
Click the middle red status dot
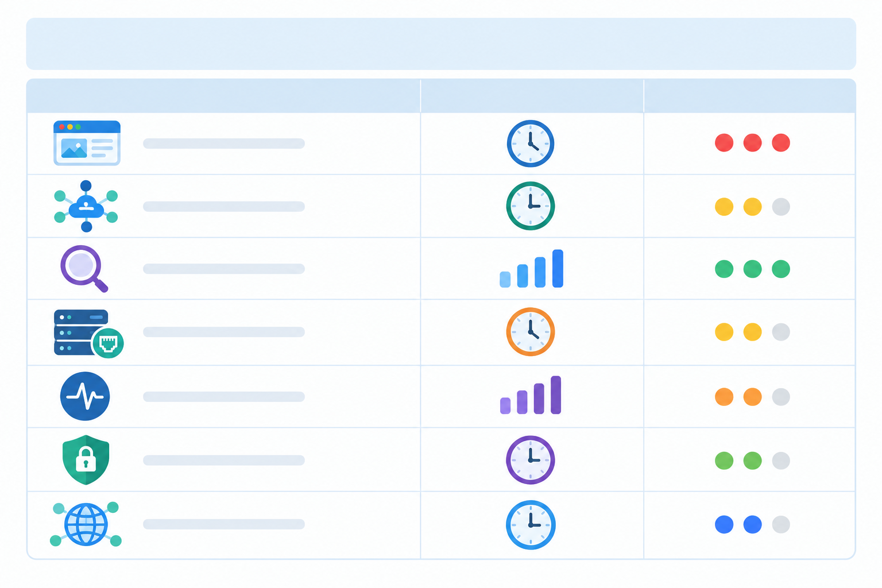[752, 143]
